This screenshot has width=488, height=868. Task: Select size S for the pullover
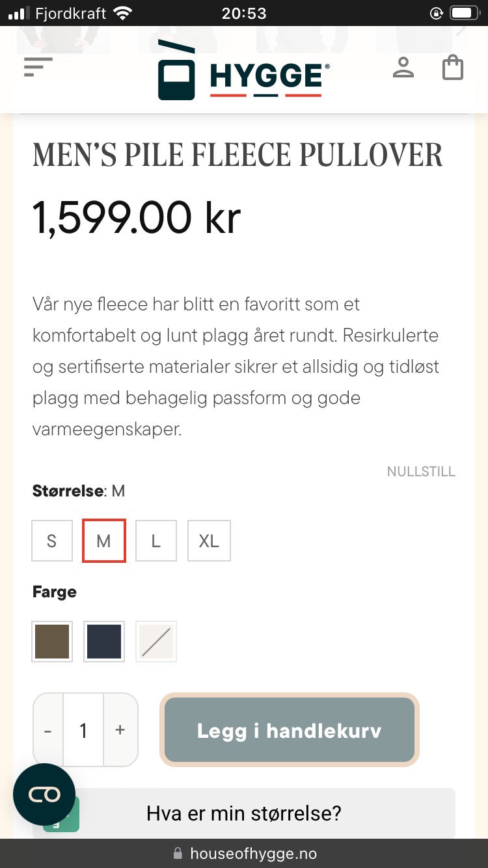pos(51,541)
